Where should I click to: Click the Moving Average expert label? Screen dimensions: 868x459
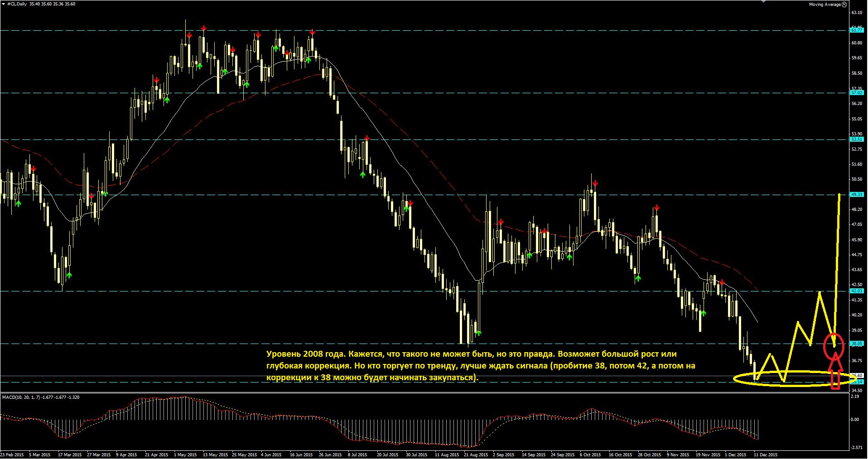(825, 5)
